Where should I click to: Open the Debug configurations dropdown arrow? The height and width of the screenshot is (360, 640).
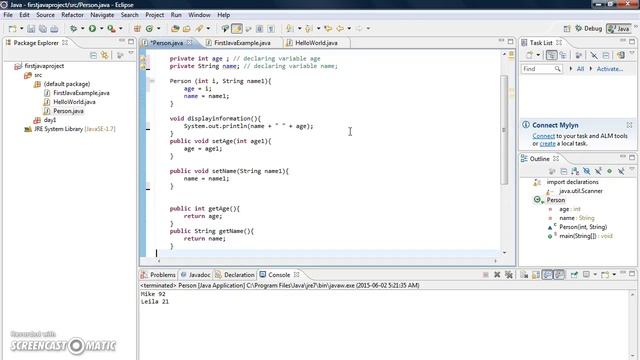tap(82, 29)
